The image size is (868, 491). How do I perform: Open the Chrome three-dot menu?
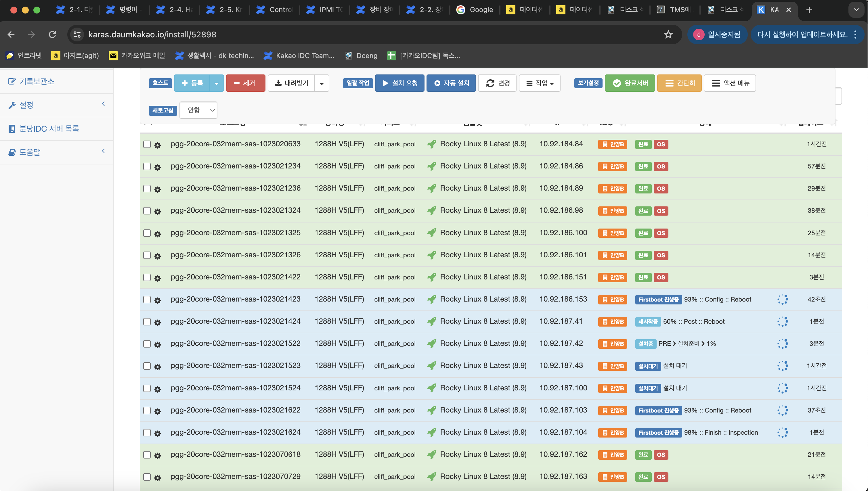pyautogui.click(x=855, y=34)
